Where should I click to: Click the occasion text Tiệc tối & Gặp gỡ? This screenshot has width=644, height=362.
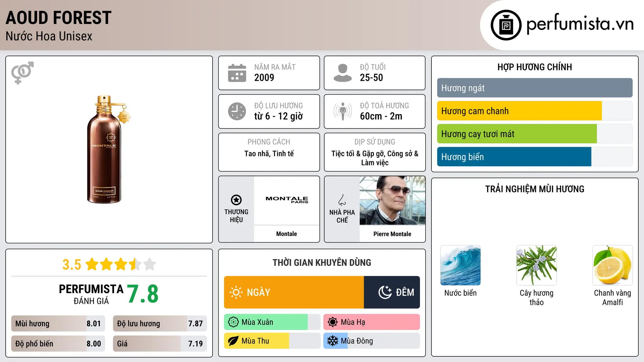pyautogui.click(x=358, y=154)
